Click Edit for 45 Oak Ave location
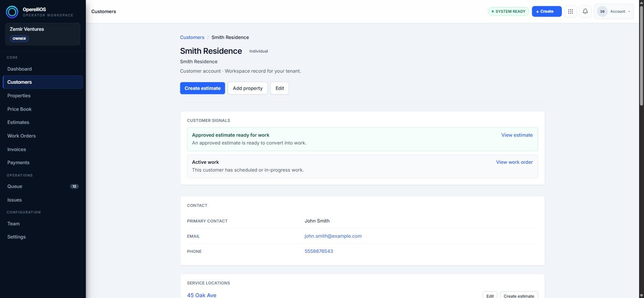The width and height of the screenshot is (644, 298). click(x=490, y=295)
